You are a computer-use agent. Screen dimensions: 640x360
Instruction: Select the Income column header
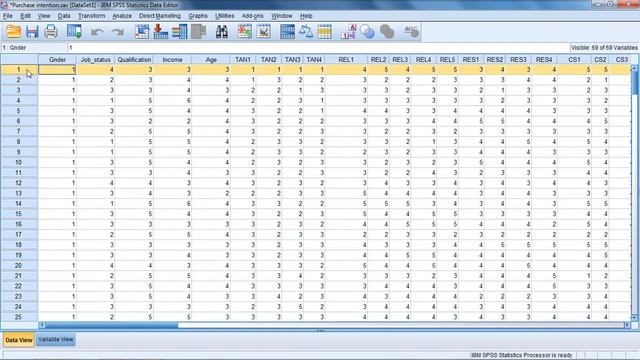tap(172, 60)
